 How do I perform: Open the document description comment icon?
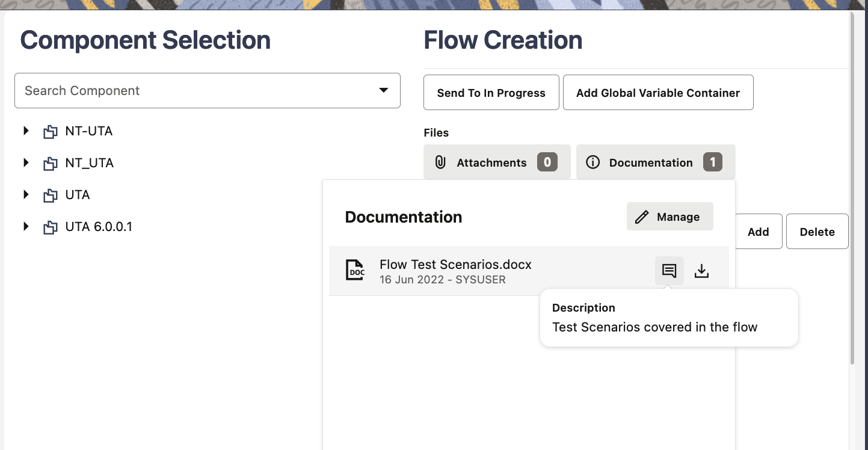click(669, 271)
